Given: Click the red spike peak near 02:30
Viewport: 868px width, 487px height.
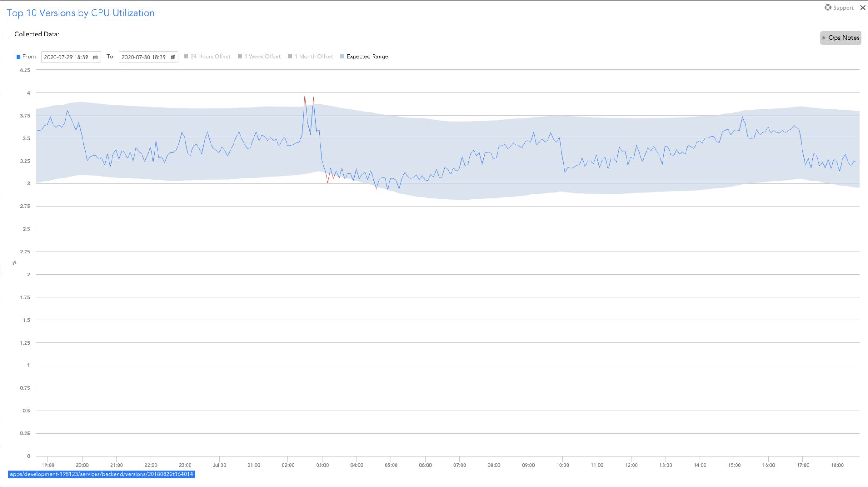Looking at the screenshot, I should 305,97.
